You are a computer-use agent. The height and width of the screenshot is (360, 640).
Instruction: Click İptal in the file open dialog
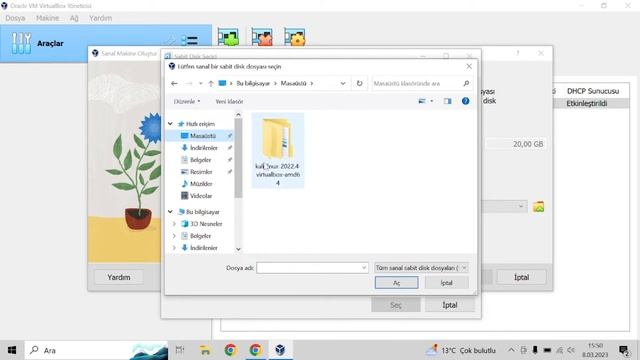point(447,283)
